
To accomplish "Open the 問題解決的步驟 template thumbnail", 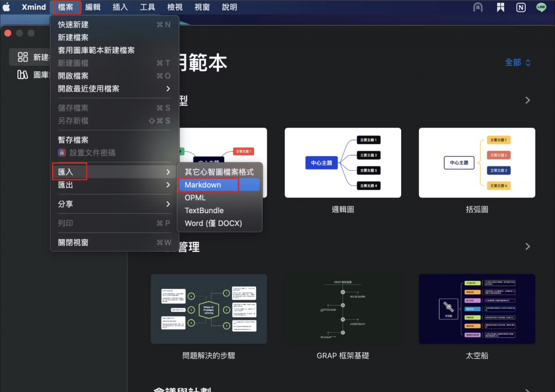I will point(209,309).
